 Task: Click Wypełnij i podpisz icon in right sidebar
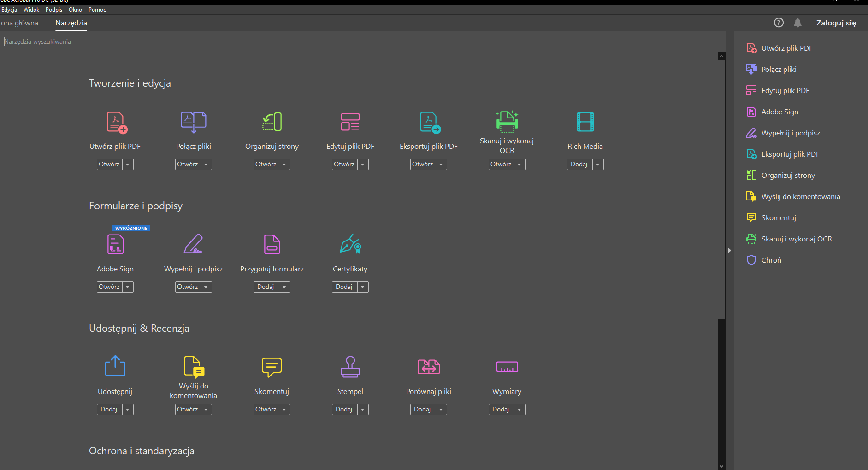click(751, 133)
